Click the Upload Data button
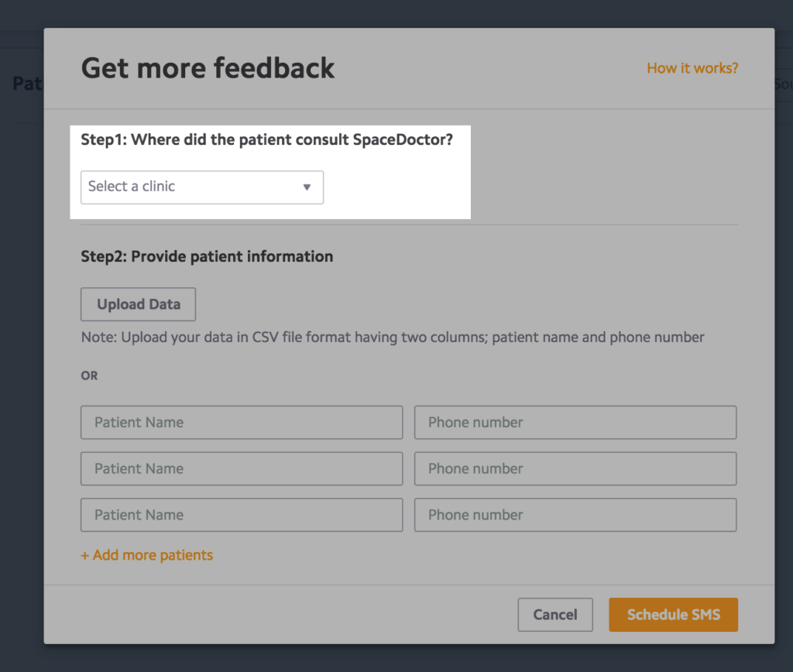This screenshot has height=672, width=793. [137, 303]
